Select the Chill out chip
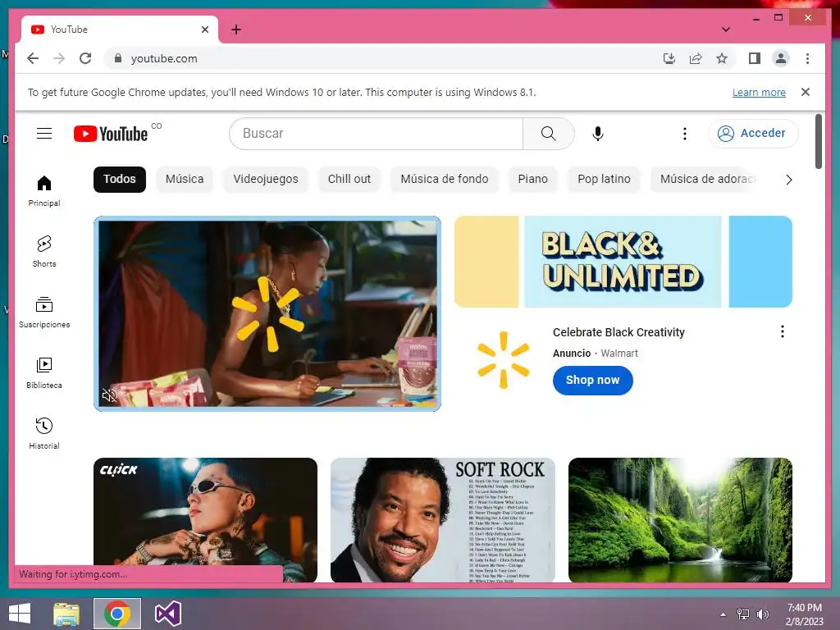This screenshot has height=630, width=840. pyautogui.click(x=349, y=180)
